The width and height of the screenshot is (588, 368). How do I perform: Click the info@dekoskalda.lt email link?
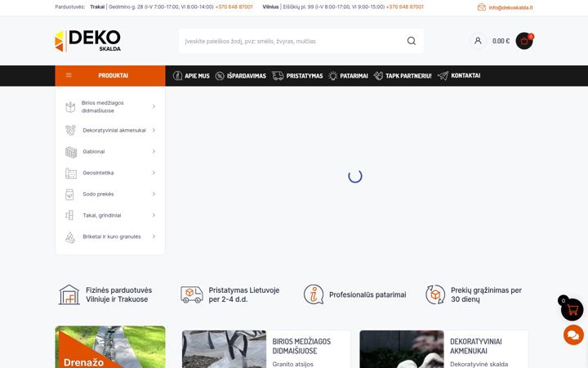click(510, 7)
